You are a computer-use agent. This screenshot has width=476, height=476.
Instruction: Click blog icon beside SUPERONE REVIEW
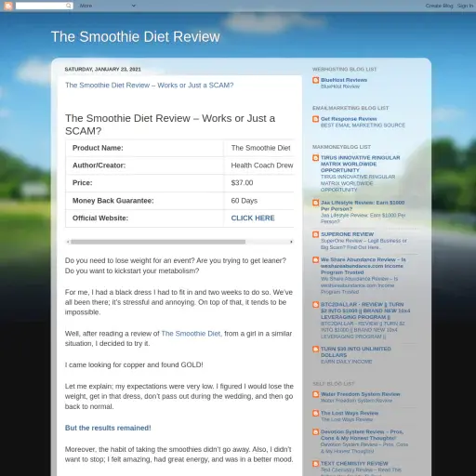pyautogui.click(x=316, y=234)
